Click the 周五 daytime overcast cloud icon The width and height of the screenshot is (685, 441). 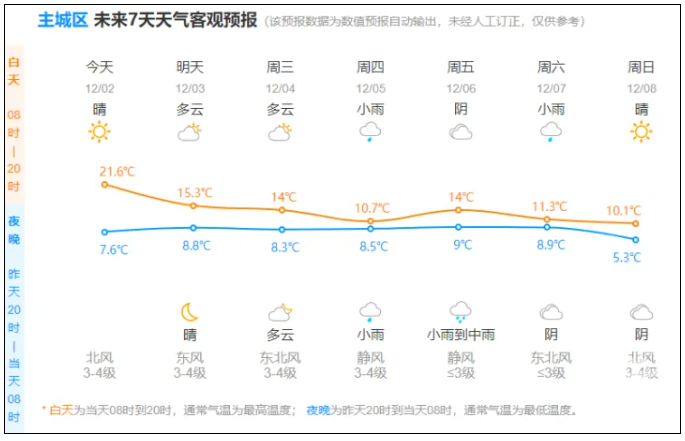(x=460, y=132)
